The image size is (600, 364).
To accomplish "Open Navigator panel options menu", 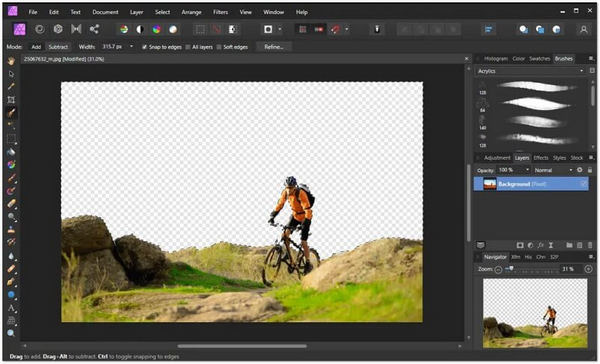I will coord(591,257).
